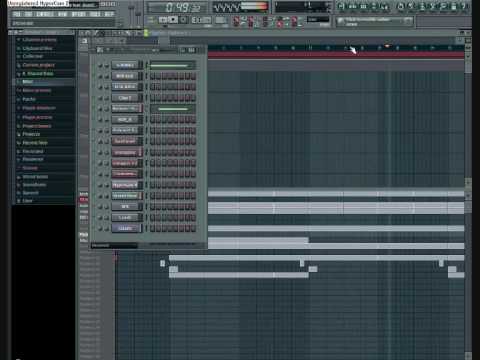The height and width of the screenshot is (360, 480).
Task: Toggle first step of SFX channel
Action: (152, 207)
